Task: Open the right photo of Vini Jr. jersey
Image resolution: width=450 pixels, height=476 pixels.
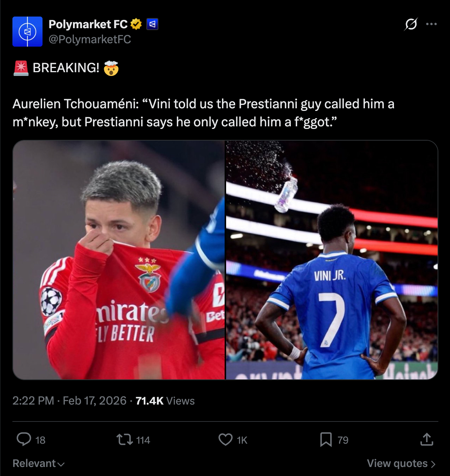Action: click(x=332, y=260)
